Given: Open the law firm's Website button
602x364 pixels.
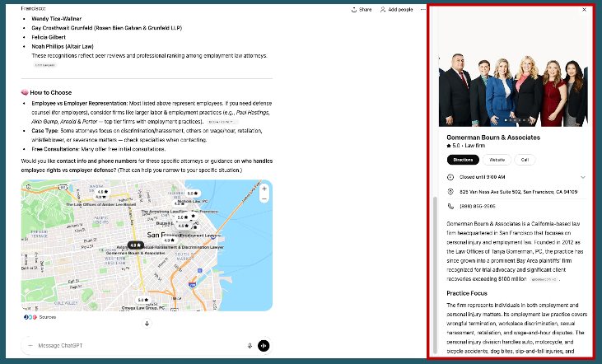Looking at the screenshot, I should point(497,160).
